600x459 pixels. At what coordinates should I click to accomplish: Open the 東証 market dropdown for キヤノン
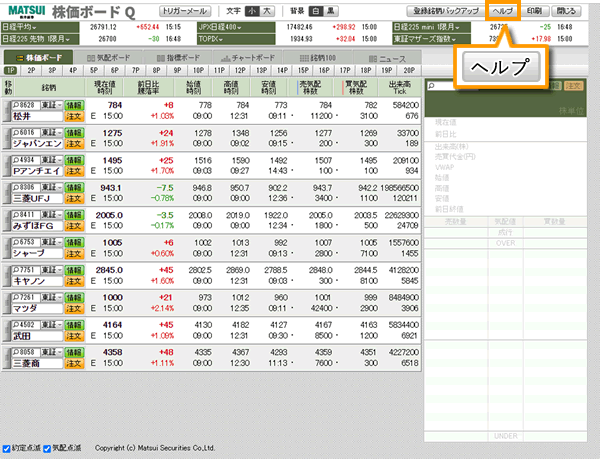(52, 270)
